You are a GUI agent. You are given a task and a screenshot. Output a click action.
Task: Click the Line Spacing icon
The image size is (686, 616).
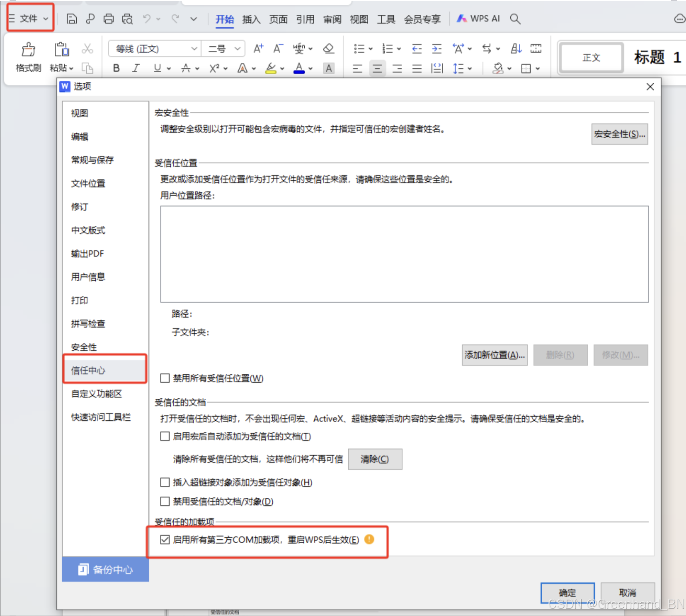(x=458, y=69)
